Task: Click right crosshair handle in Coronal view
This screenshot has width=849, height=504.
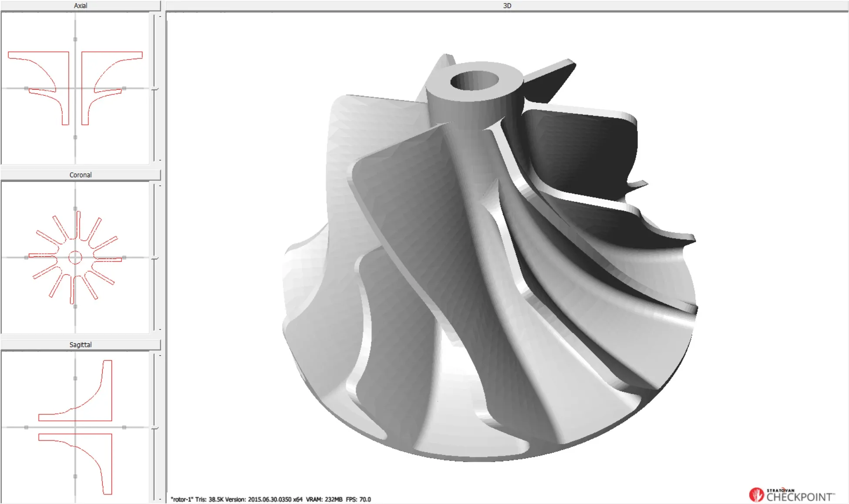Action: [125, 258]
